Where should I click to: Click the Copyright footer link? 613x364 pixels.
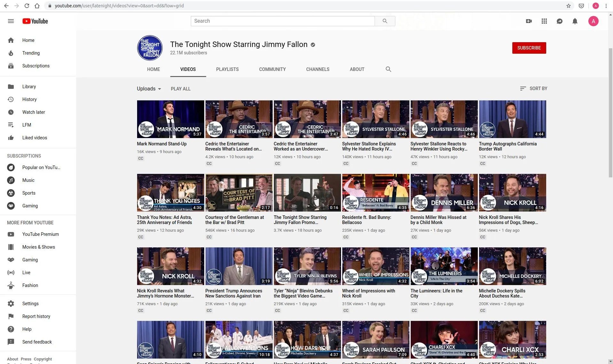(43, 359)
